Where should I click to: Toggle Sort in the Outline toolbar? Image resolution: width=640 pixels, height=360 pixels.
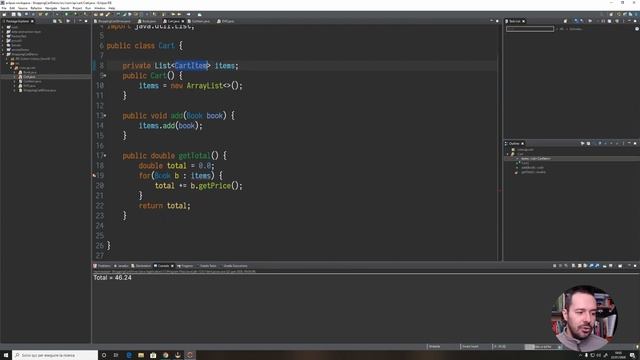pos(594,143)
